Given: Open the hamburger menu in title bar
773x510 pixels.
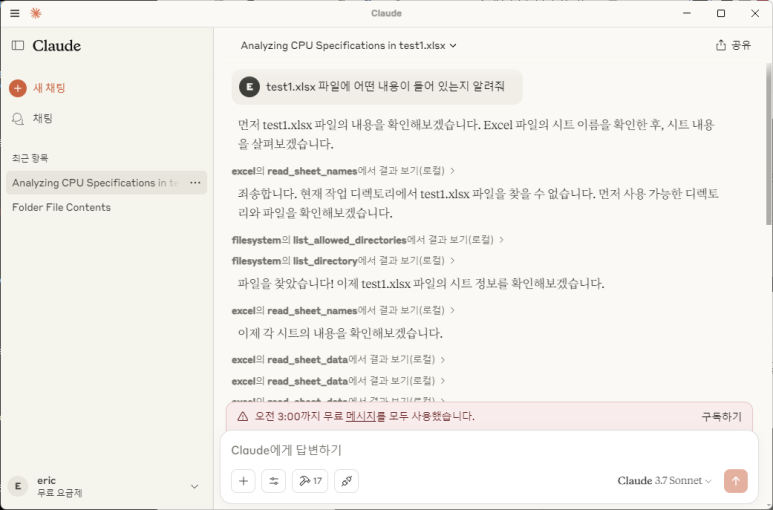Looking at the screenshot, I should 15,13.
